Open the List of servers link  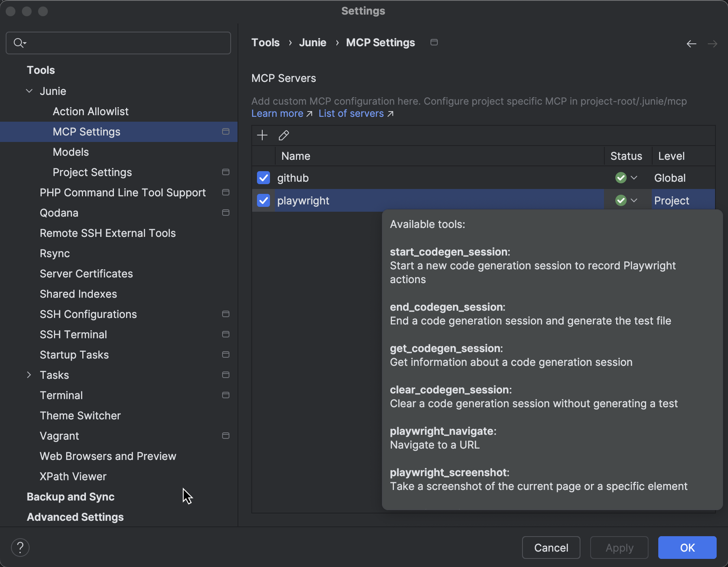[x=350, y=114]
